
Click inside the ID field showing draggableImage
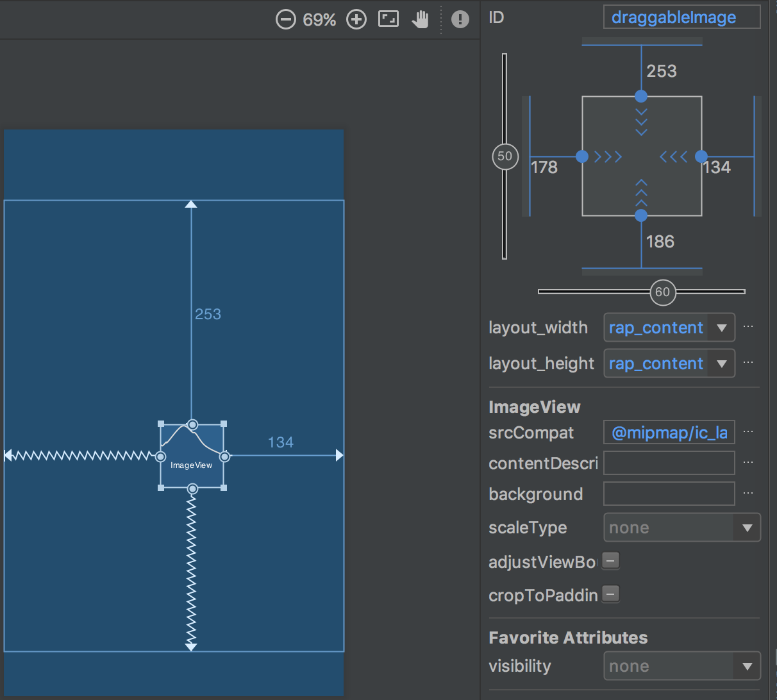click(x=681, y=17)
